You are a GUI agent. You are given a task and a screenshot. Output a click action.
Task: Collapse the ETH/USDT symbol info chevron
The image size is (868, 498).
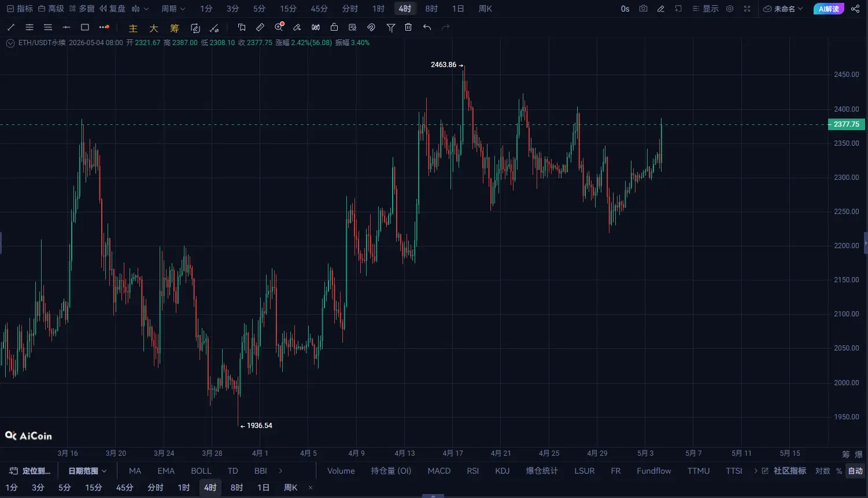pyautogui.click(x=10, y=43)
